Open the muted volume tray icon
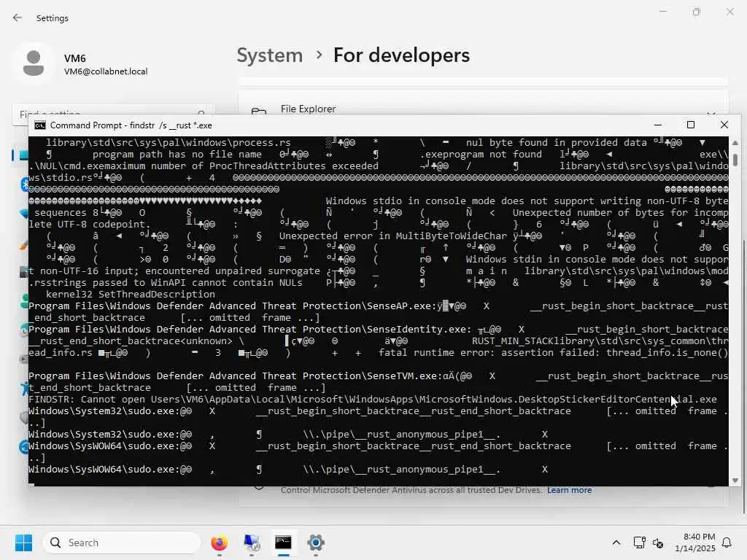This screenshot has height=560, width=747. (x=658, y=542)
